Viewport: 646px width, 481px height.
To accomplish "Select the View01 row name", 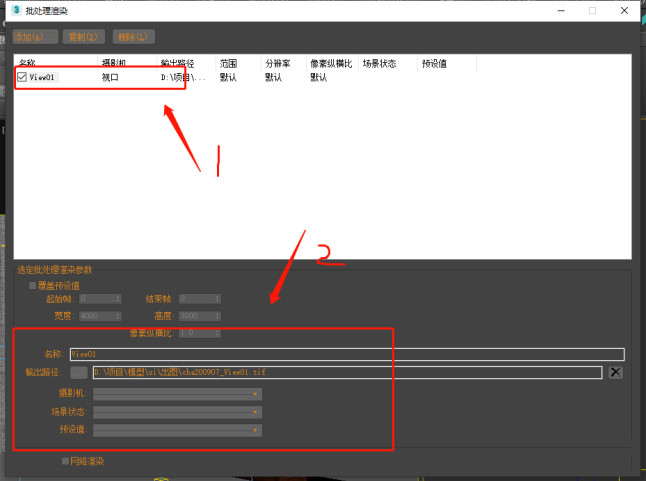I will 42,77.
